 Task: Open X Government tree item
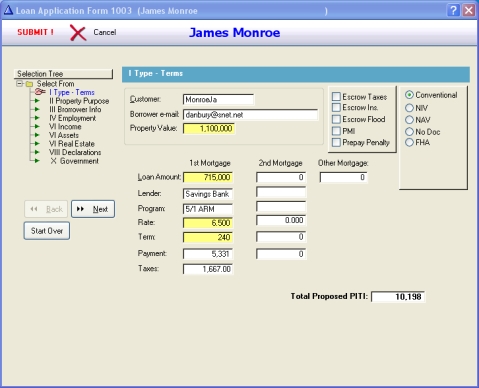click(x=74, y=161)
